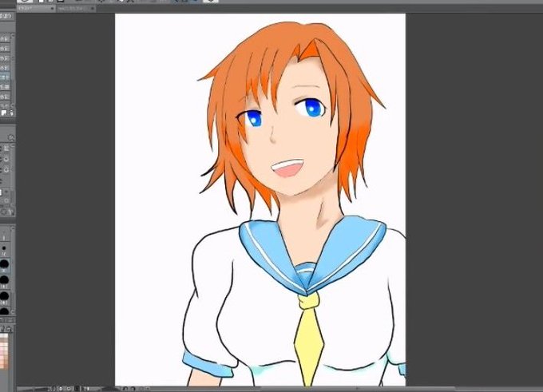Click the white page icon under the sub tool list
Image resolution: width=543 pixels, height=392 pixels.
coord(4,113)
